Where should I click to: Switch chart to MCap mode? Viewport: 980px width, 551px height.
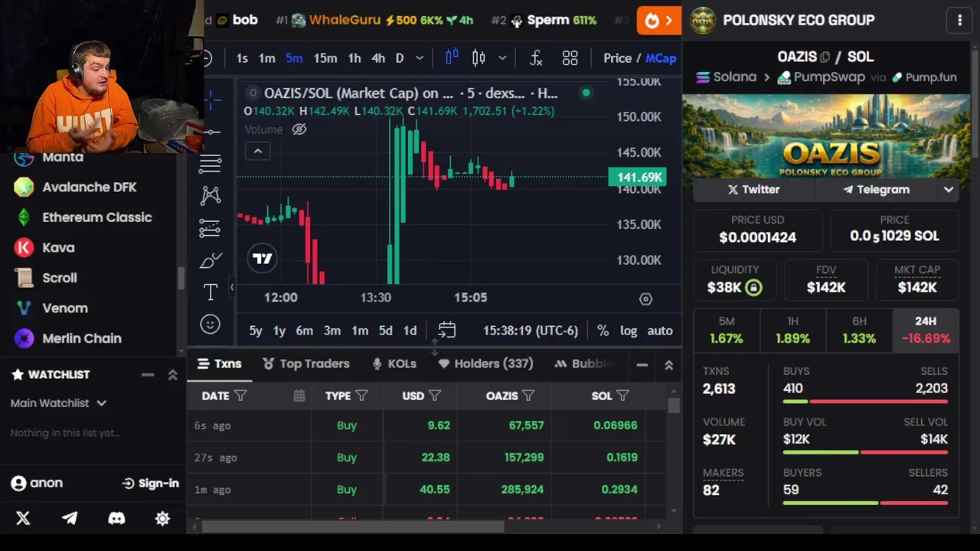[x=661, y=58]
